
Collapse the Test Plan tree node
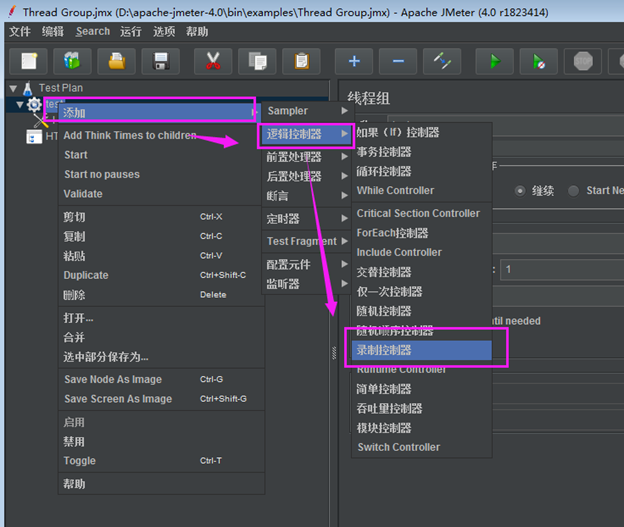tap(13, 88)
